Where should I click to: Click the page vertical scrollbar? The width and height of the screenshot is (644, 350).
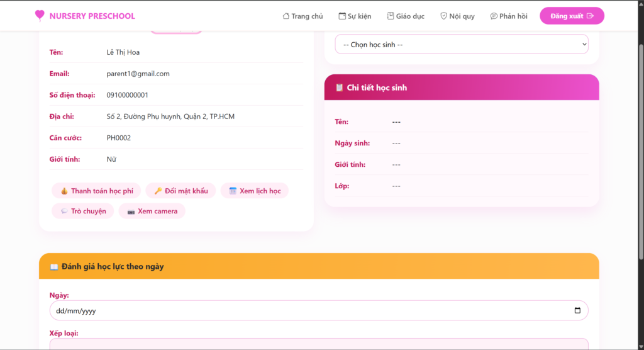point(641,151)
